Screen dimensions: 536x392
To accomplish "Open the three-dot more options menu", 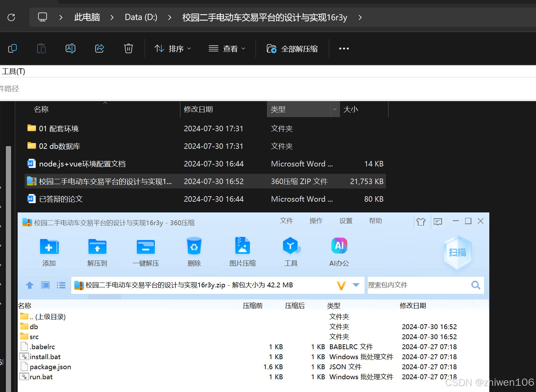I will pyautogui.click(x=344, y=49).
